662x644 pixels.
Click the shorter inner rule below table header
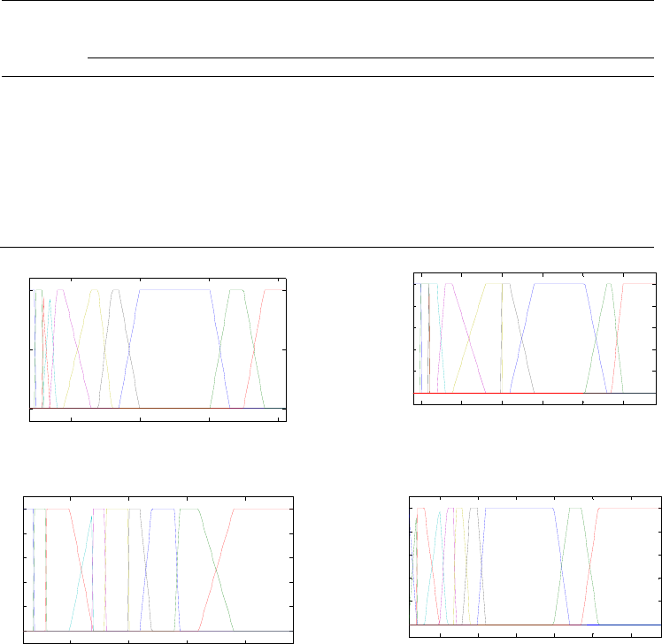[370, 58]
